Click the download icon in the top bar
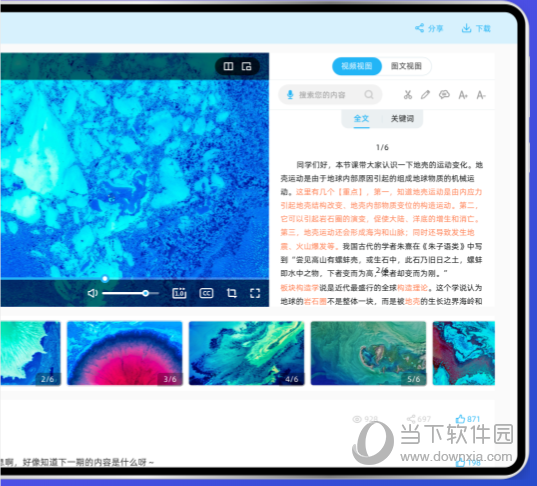The height and width of the screenshot is (486, 537). coord(466,28)
